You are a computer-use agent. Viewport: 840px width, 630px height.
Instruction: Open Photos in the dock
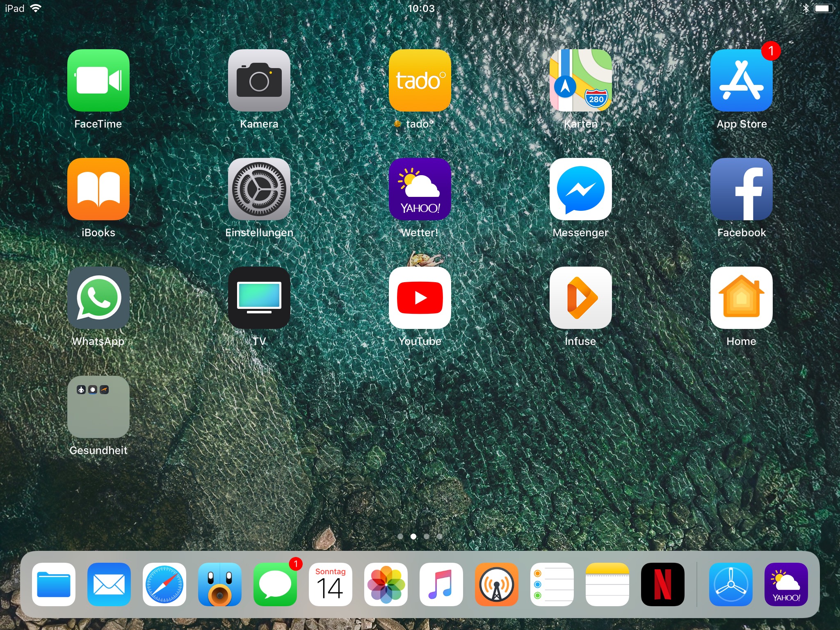(386, 584)
